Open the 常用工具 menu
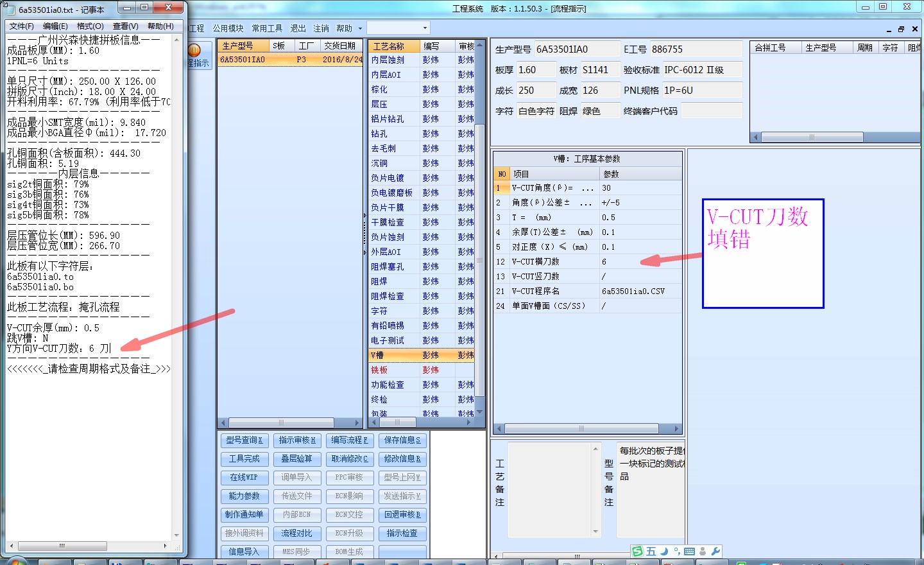Screen dimensions: 924x565 point(267,28)
